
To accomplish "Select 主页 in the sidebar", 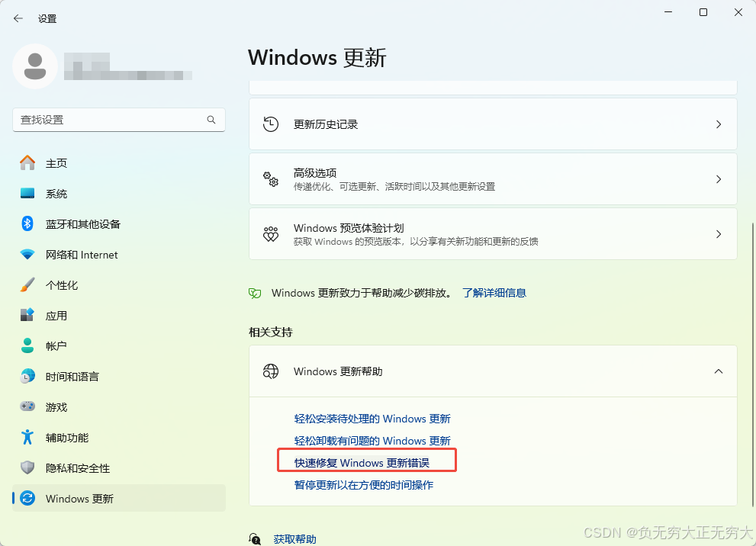I will click(x=118, y=163).
